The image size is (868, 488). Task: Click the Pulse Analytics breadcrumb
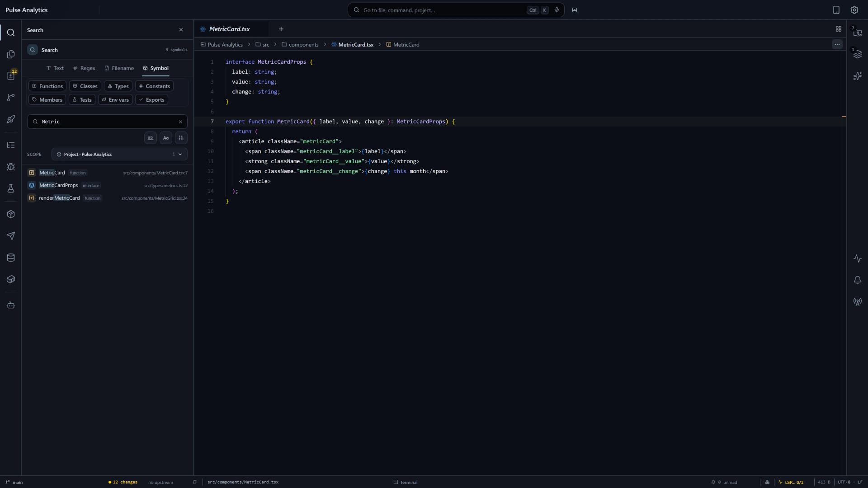tap(222, 44)
